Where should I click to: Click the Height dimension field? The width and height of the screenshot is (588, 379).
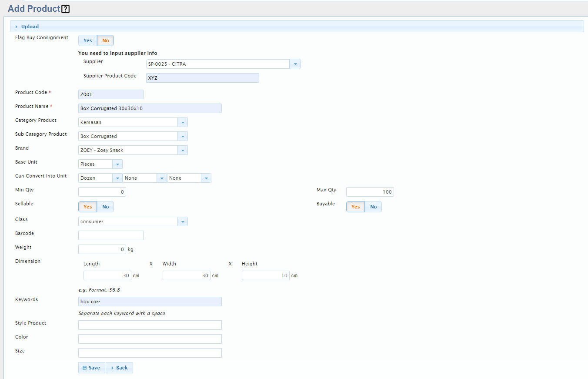(266, 275)
